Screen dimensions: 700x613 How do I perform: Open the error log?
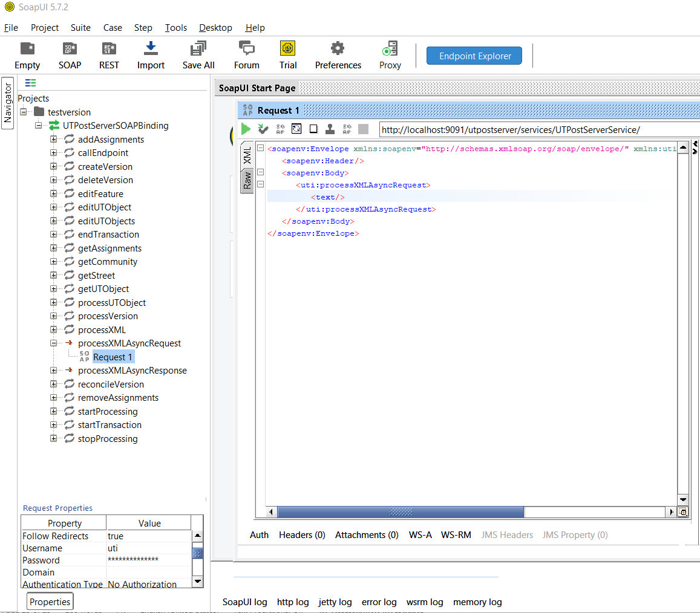pyautogui.click(x=379, y=602)
